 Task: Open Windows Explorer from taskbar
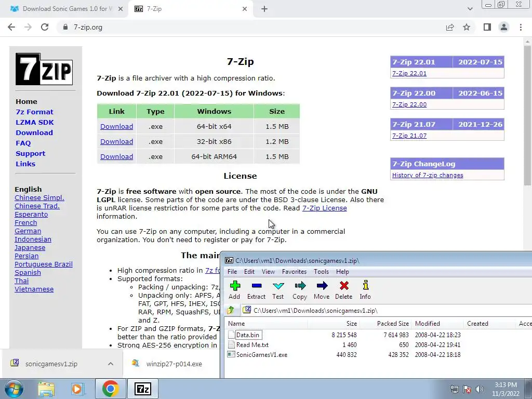46,389
